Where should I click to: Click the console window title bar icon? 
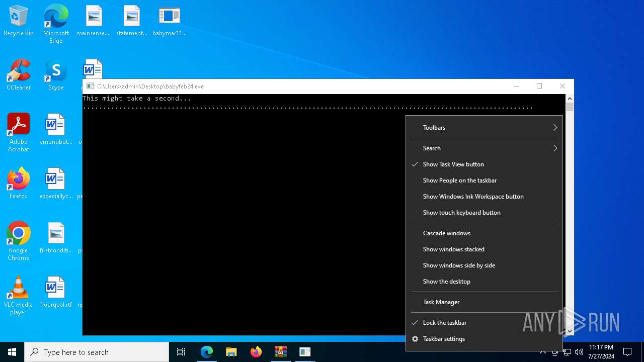90,86
